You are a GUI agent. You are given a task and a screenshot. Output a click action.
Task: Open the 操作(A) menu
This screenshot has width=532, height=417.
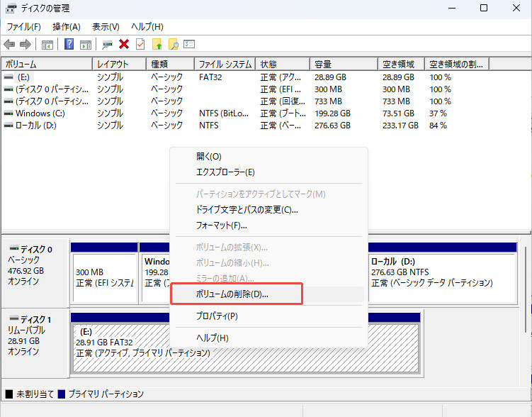click(67, 26)
